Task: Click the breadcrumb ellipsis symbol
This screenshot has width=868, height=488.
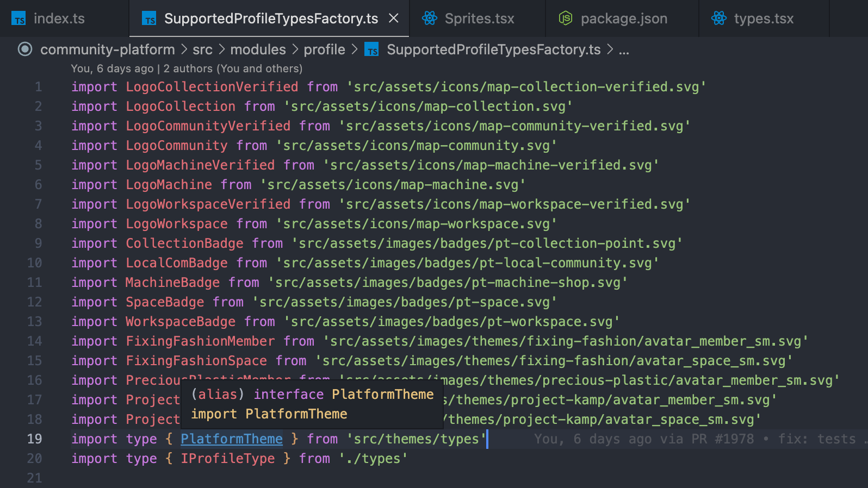Action: (624, 51)
